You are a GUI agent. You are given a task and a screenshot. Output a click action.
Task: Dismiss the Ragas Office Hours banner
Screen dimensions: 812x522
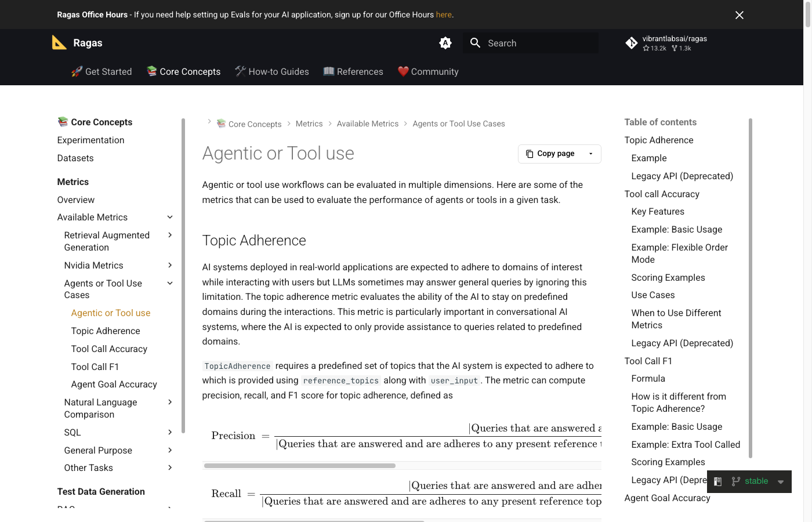tap(739, 14)
